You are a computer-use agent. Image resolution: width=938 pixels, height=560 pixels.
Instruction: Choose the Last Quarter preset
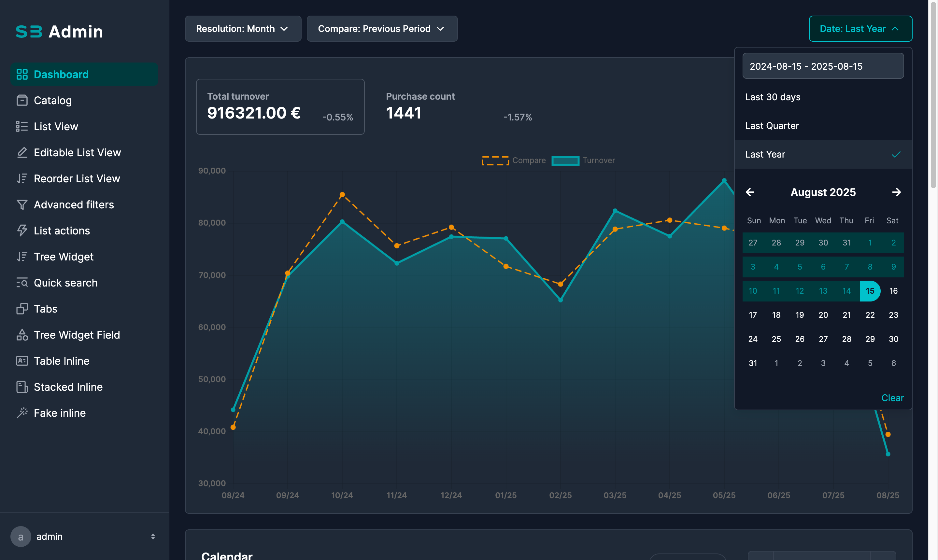772,126
